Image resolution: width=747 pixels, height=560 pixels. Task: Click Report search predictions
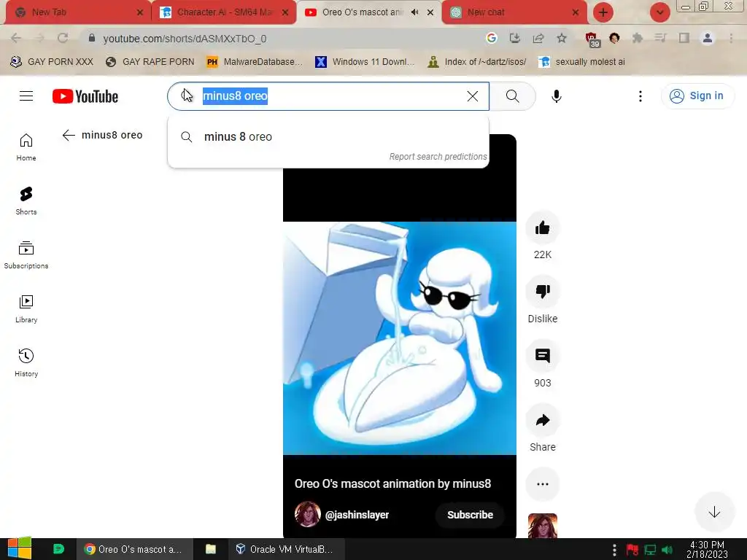coord(438,157)
